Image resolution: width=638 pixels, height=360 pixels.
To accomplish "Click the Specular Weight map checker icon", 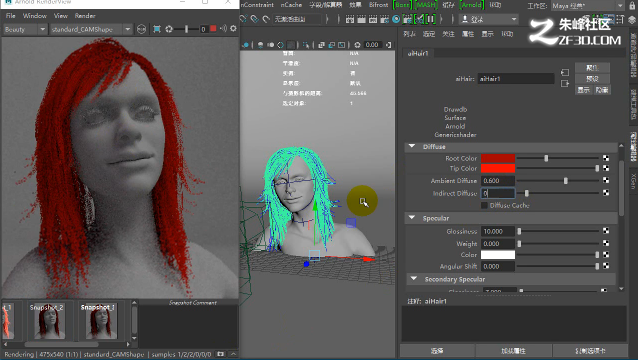I will [606, 243].
